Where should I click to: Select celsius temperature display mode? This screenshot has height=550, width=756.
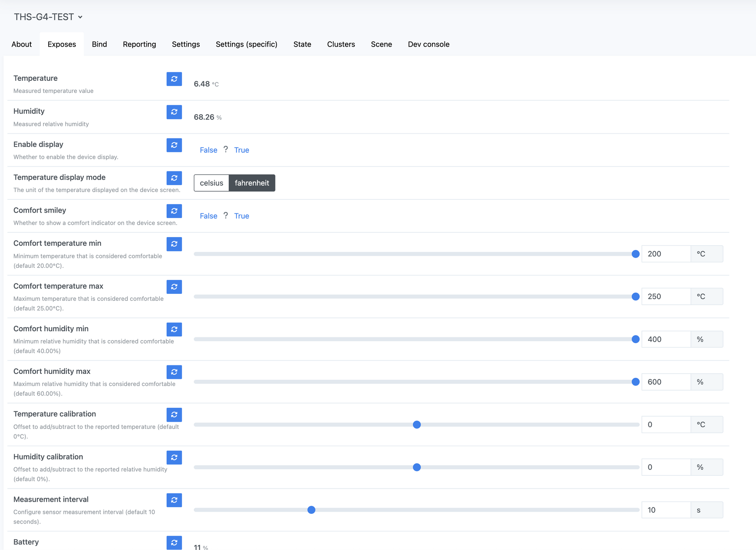[x=211, y=183]
